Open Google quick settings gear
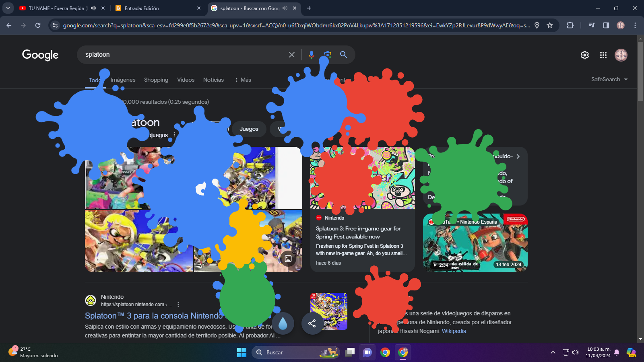The image size is (644, 362). (x=585, y=55)
